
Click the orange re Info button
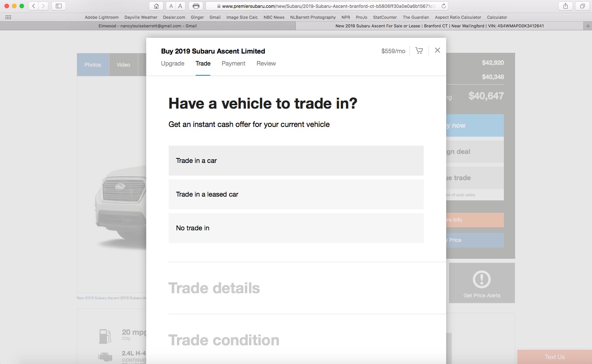(475, 220)
